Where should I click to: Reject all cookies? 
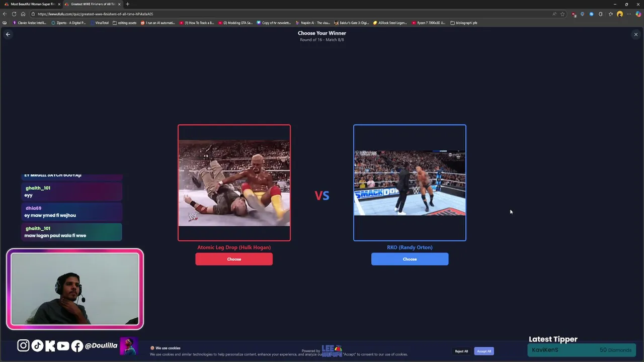pyautogui.click(x=461, y=351)
